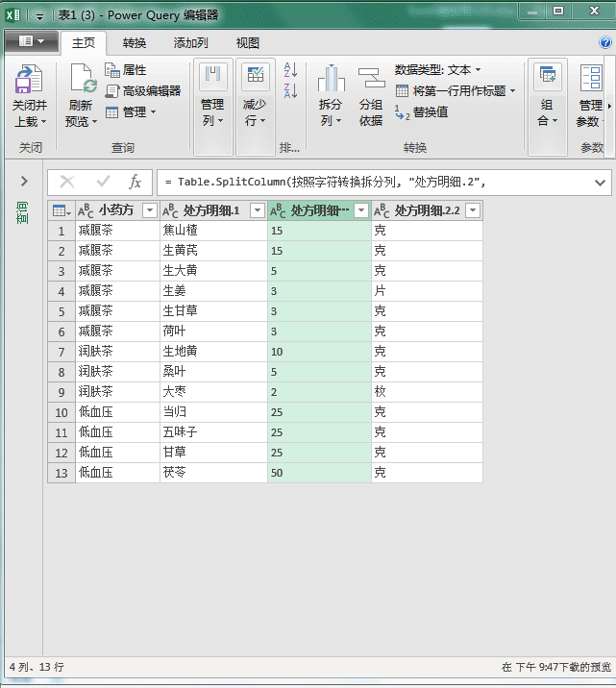Click the Close & Load icon
Viewport: 616px width, 688px height.
pyautogui.click(x=29, y=79)
